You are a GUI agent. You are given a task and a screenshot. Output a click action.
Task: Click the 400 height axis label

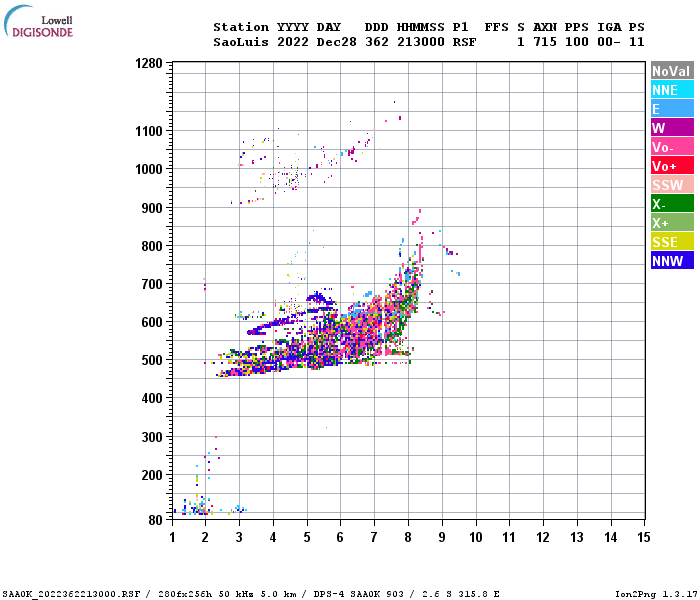point(152,398)
